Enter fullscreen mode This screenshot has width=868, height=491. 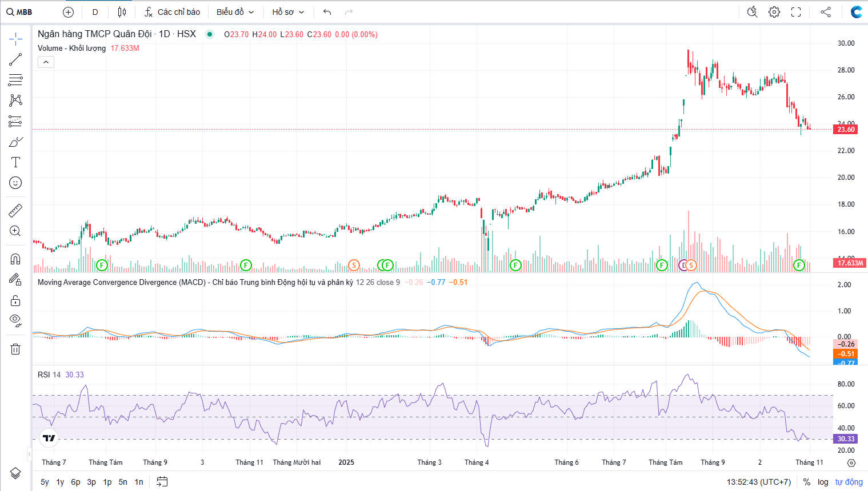pos(796,12)
